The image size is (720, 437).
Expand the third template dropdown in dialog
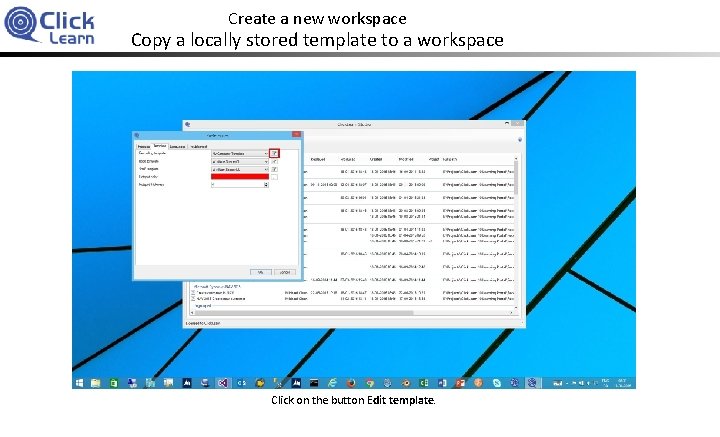point(266,169)
